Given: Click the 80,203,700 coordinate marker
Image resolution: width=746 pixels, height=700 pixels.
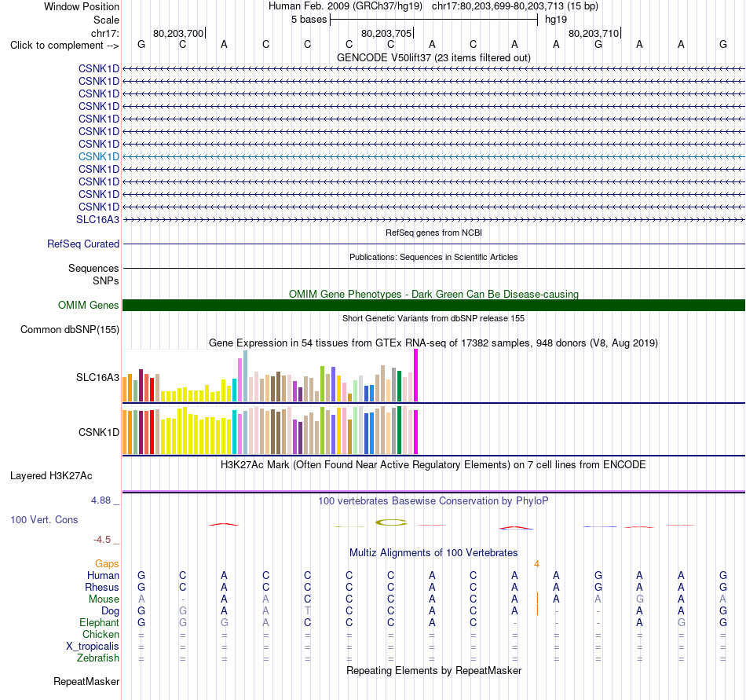Looking at the screenshot, I should pos(178,33).
